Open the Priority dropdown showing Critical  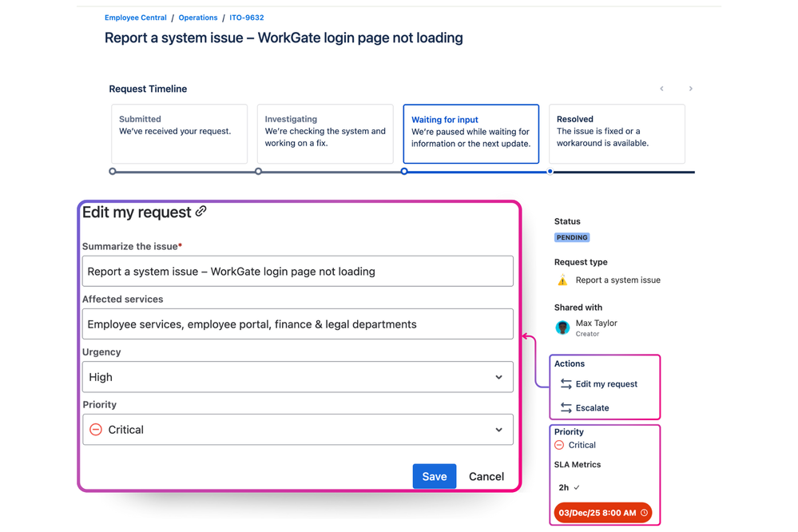pyautogui.click(x=297, y=429)
